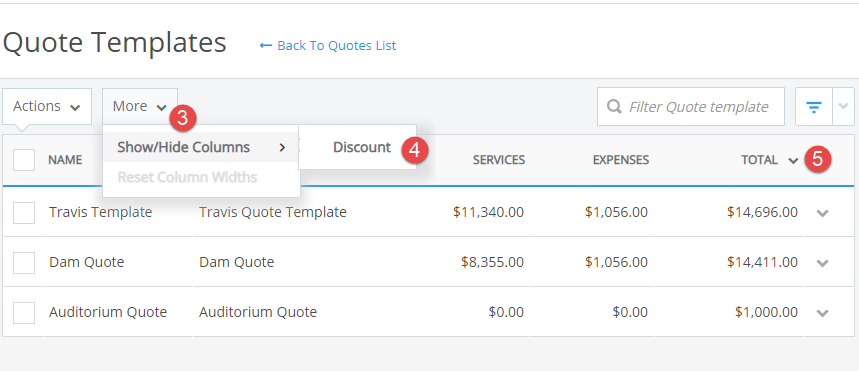859x371 pixels.
Task: Click the Reset Column Widths entry
Action: [187, 177]
